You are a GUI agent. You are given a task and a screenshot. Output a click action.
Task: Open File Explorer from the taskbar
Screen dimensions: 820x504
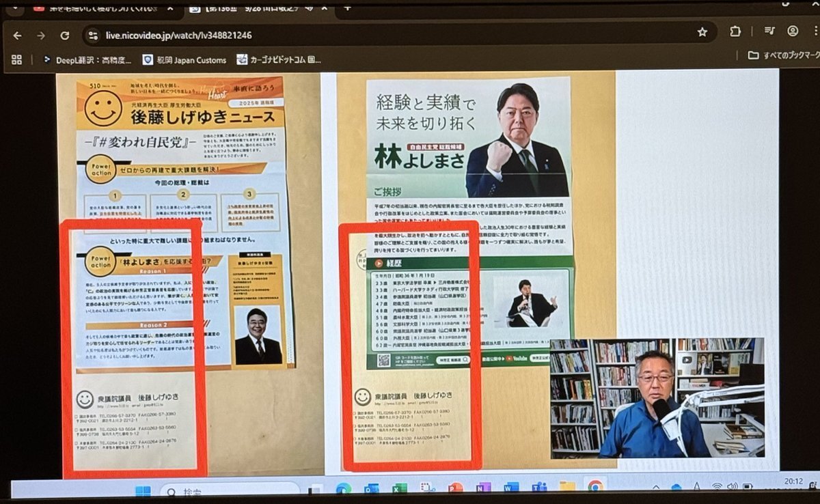click(x=567, y=488)
